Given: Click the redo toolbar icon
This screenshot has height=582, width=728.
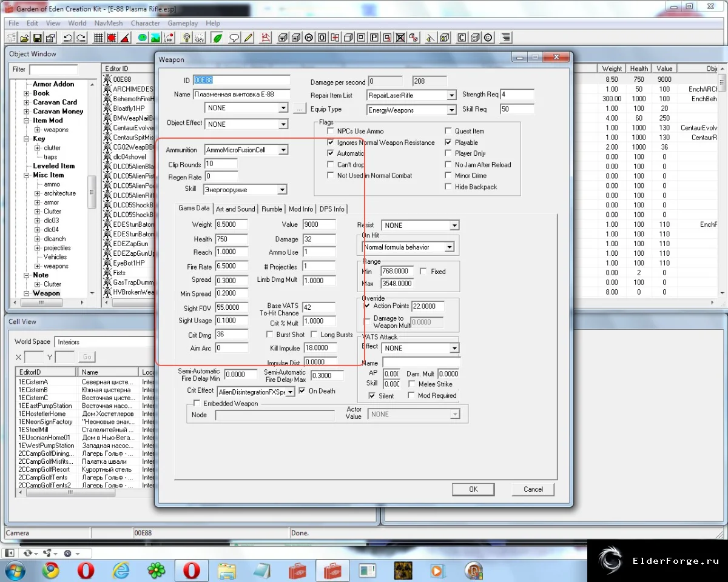Looking at the screenshot, I should [81, 38].
